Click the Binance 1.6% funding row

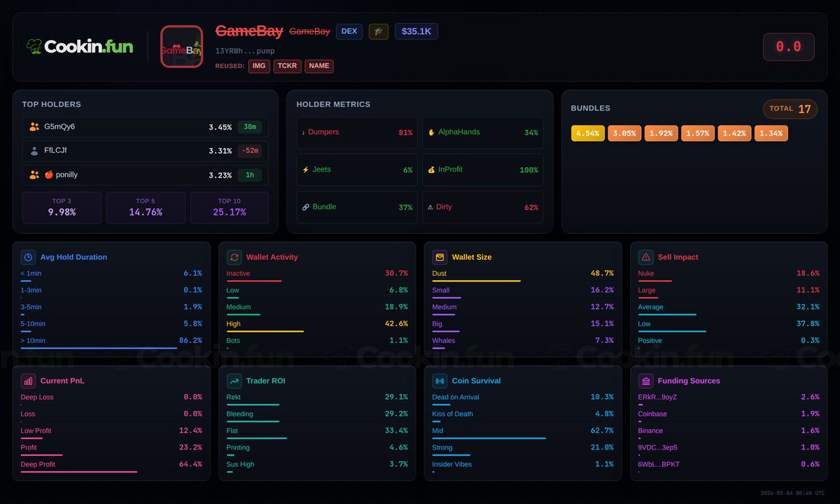click(729, 432)
